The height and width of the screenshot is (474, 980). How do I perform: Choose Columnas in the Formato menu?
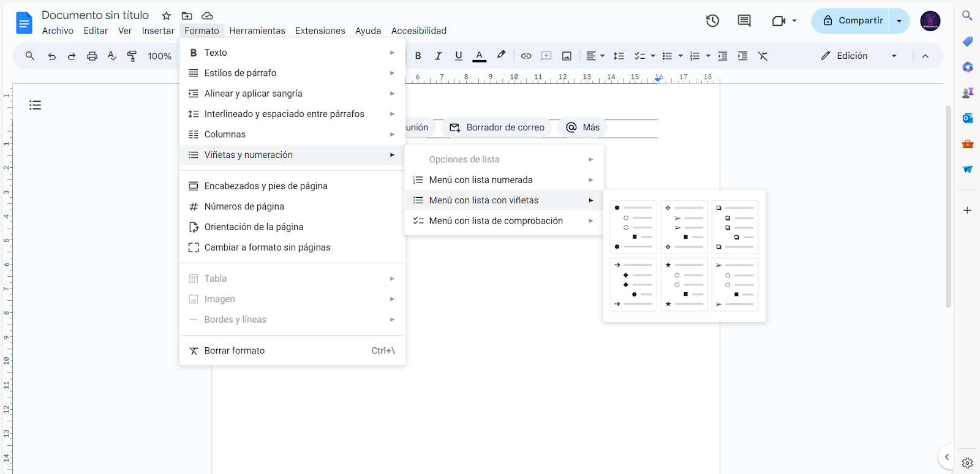(x=292, y=134)
